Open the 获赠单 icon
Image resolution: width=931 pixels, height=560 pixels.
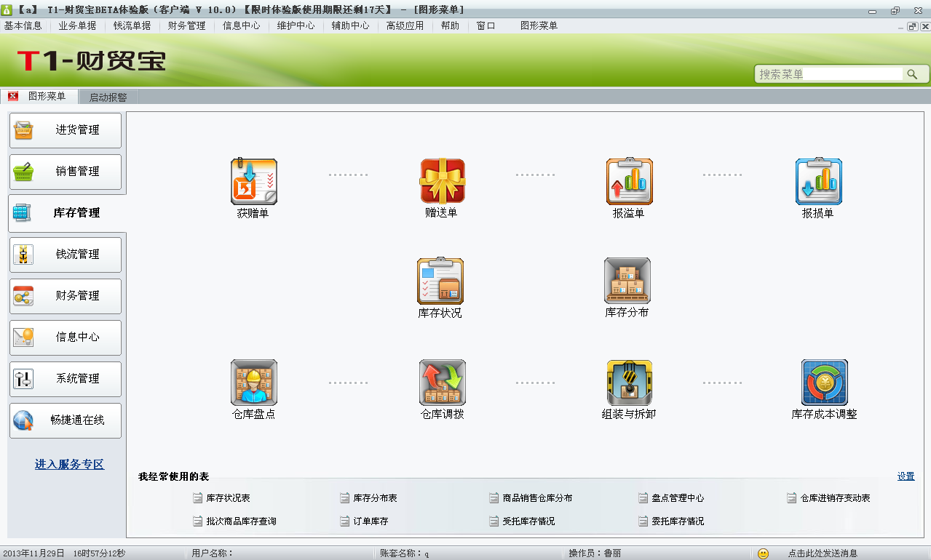pyautogui.click(x=253, y=182)
